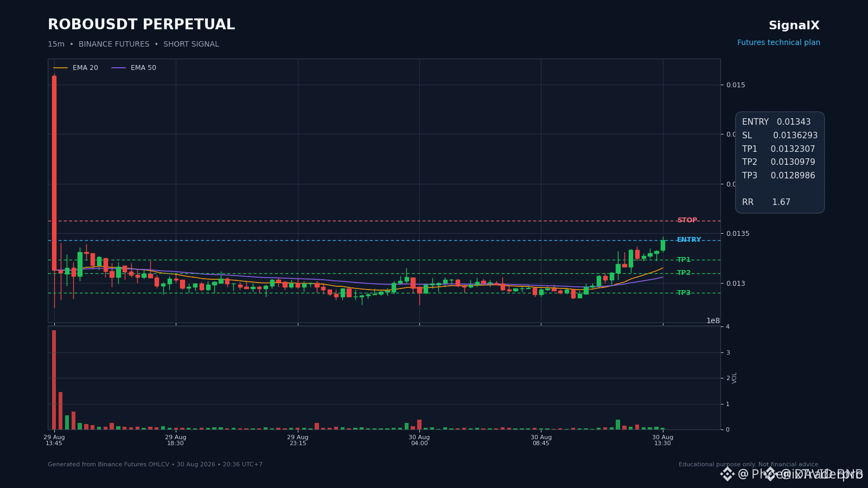This screenshot has height=488, width=868.
Task: Click the 30 Aug 04:00 time label
Action: coord(419,440)
